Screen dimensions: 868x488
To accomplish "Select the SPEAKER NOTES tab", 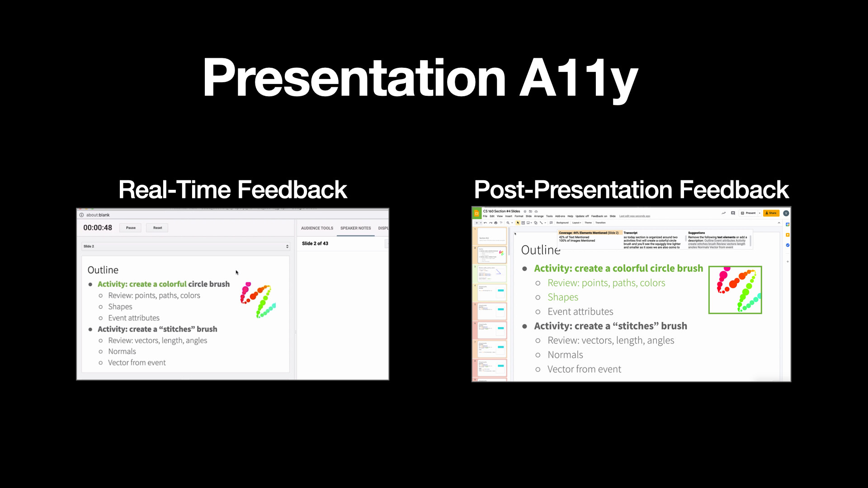I will coord(355,228).
